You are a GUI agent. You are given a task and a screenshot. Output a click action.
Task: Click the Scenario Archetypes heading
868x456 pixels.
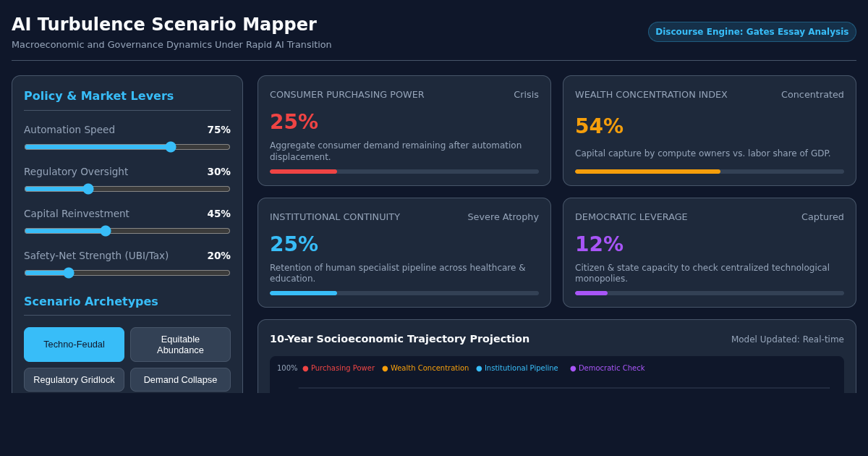[90, 301]
